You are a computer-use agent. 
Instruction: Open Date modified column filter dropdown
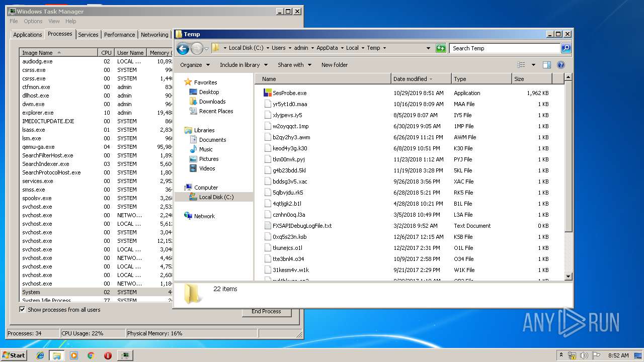pyautogui.click(x=432, y=79)
